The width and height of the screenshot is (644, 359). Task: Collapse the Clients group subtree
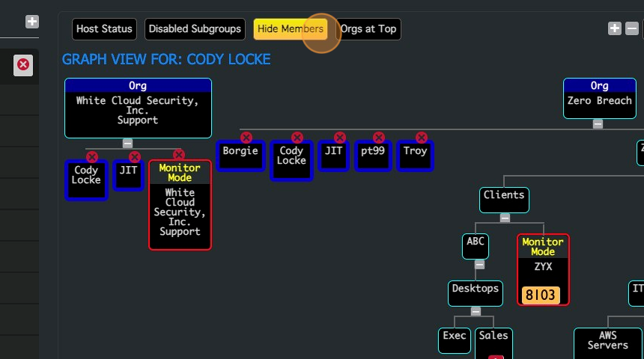tap(505, 218)
